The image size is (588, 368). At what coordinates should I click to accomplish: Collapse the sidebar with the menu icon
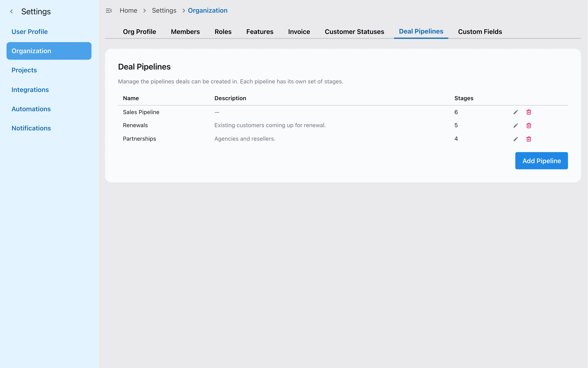tap(109, 10)
